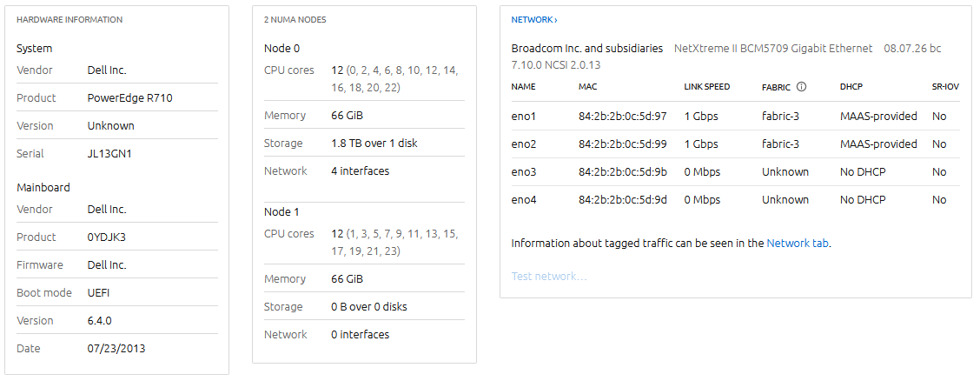This screenshot has width=980, height=381.
Task: Click the PowerEdge R710 product value
Action: 129,98
